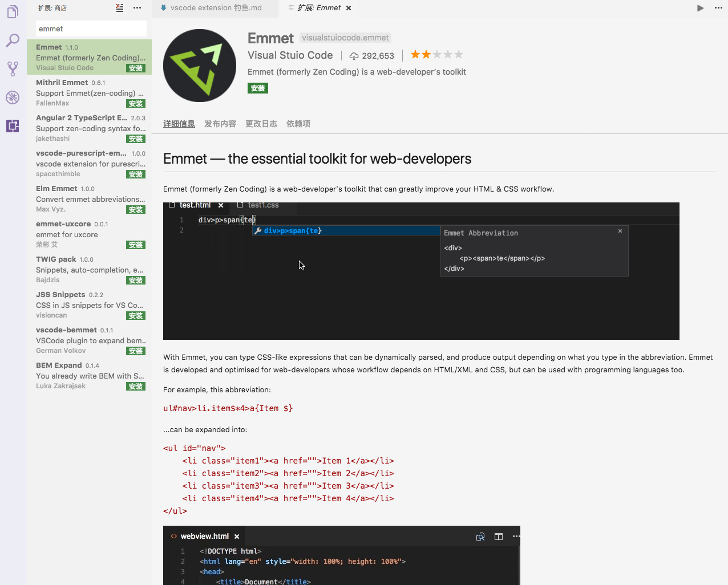Clear extensions search results icon
The height and width of the screenshot is (585, 728).
[119, 8]
